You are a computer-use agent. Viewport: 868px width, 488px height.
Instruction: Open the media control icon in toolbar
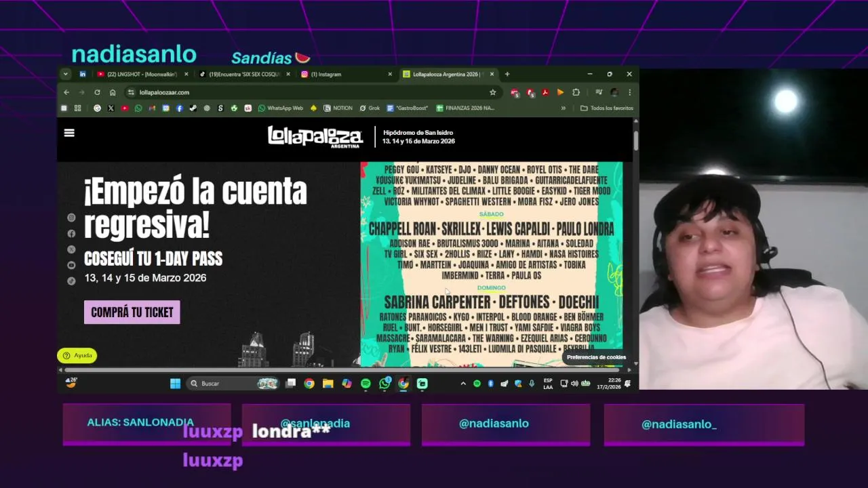pyautogui.click(x=599, y=92)
